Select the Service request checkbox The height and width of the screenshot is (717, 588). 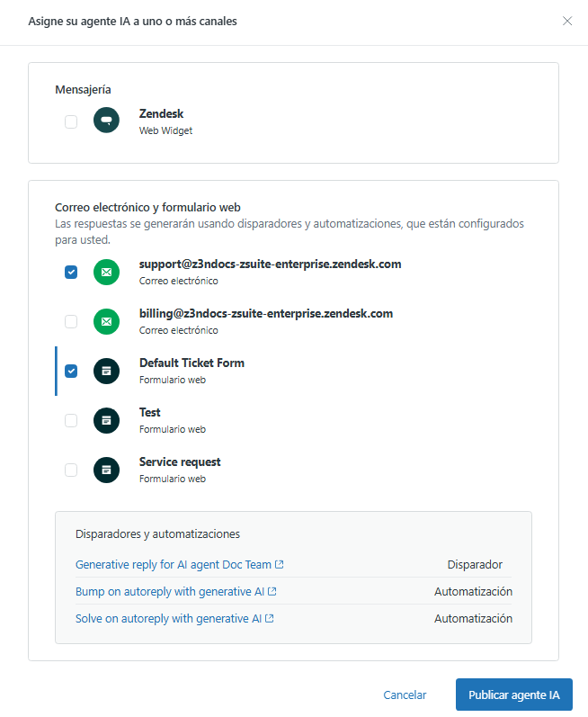click(x=71, y=470)
